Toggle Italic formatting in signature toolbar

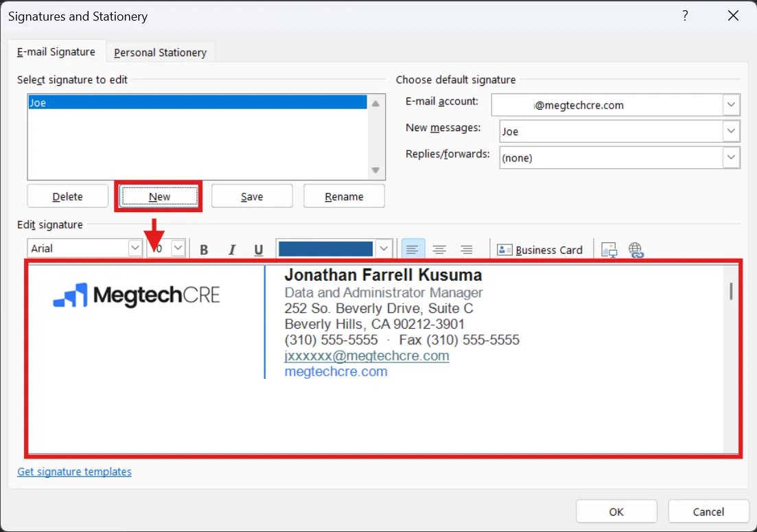[x=232, y=250]
